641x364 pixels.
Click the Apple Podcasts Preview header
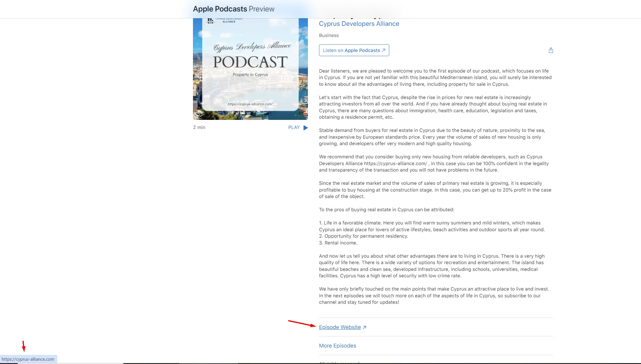pyautogui.click(x=234, y=9)
